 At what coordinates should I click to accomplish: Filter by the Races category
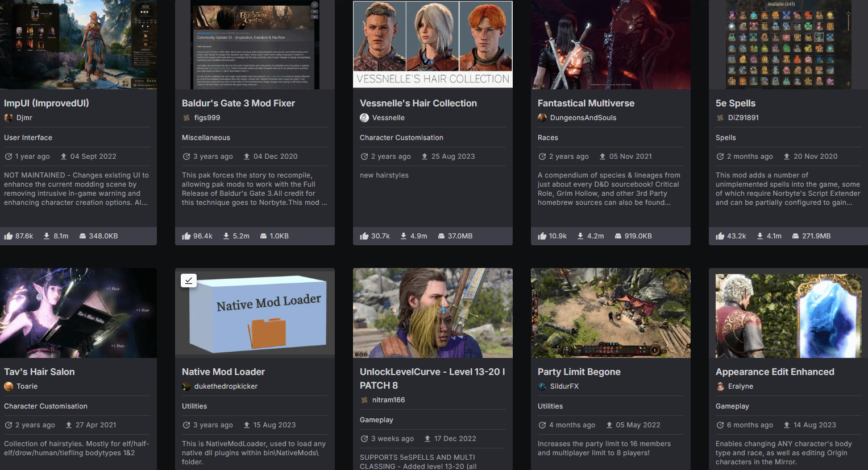[548, 138]
